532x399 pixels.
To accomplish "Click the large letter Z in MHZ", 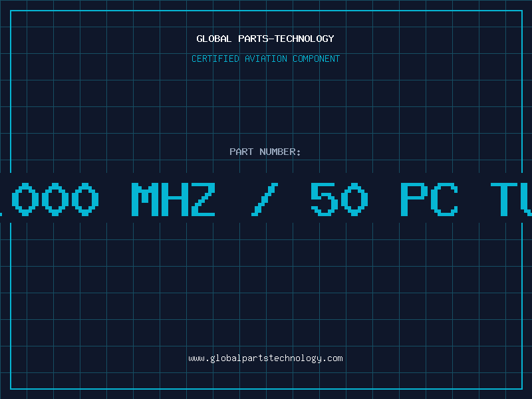I will pos(202,199).
